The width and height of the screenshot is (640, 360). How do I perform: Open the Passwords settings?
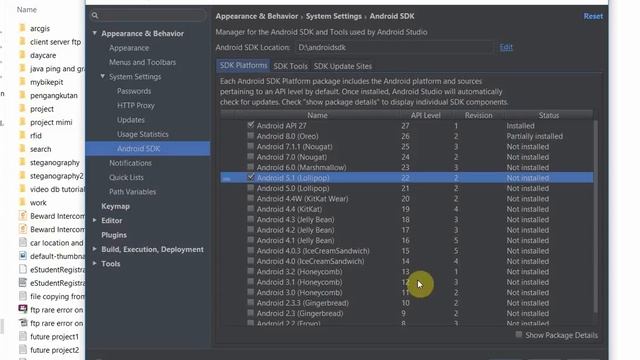[134, 91]
